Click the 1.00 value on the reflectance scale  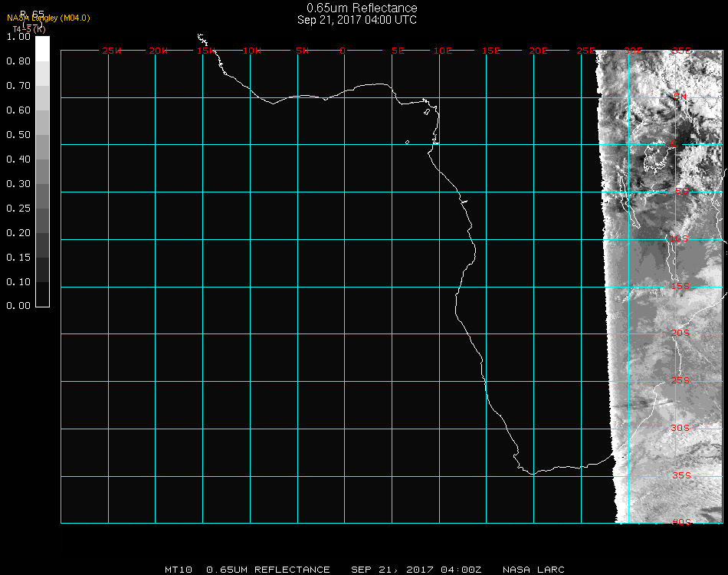point(18,37)
